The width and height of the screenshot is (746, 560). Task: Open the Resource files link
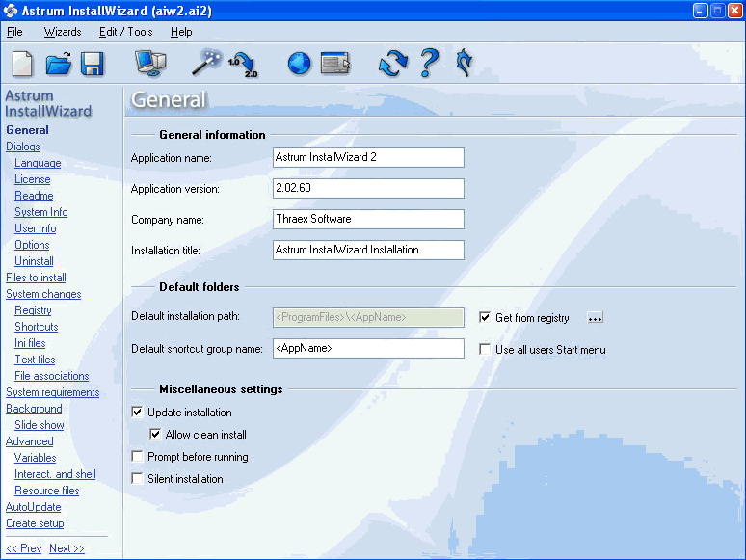point(46,491)
